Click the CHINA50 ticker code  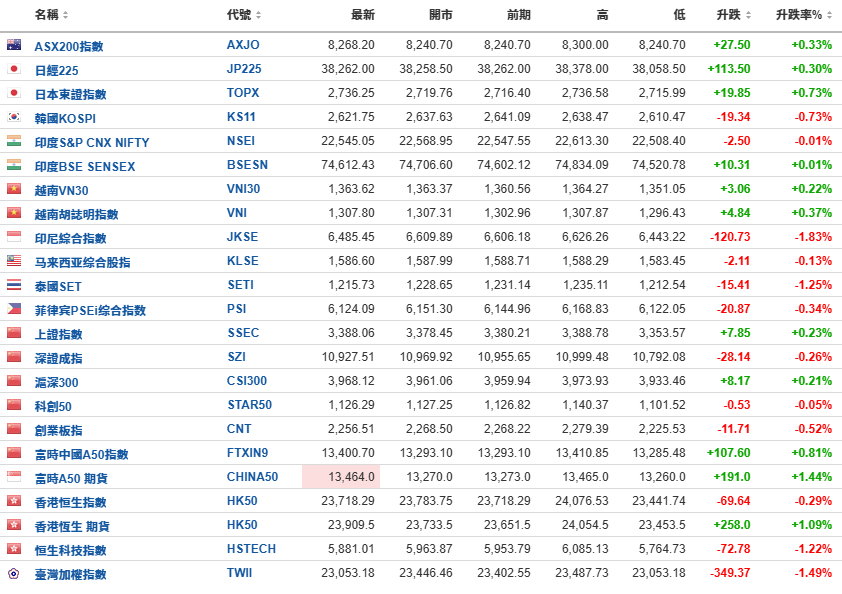[252, 477]
